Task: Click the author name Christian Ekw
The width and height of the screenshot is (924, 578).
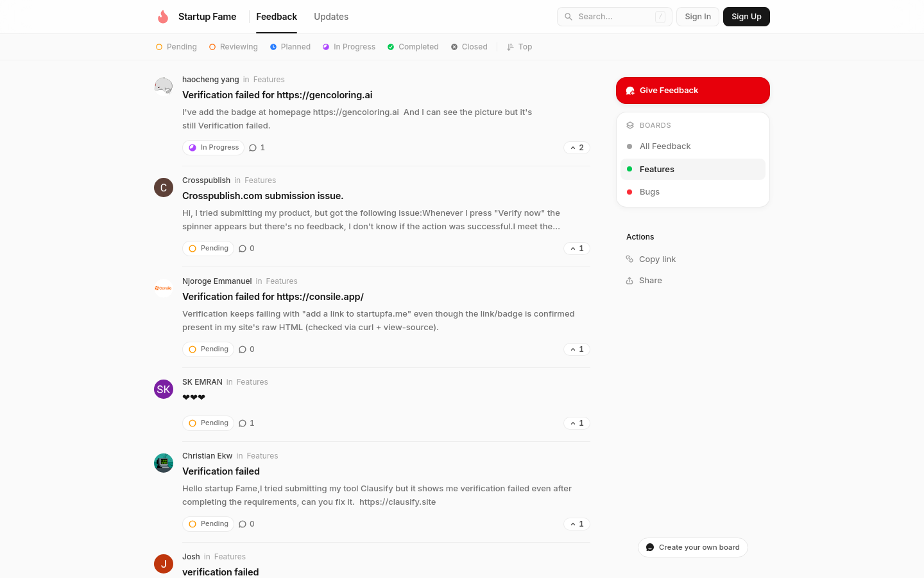Action: [x=207, y=456]
